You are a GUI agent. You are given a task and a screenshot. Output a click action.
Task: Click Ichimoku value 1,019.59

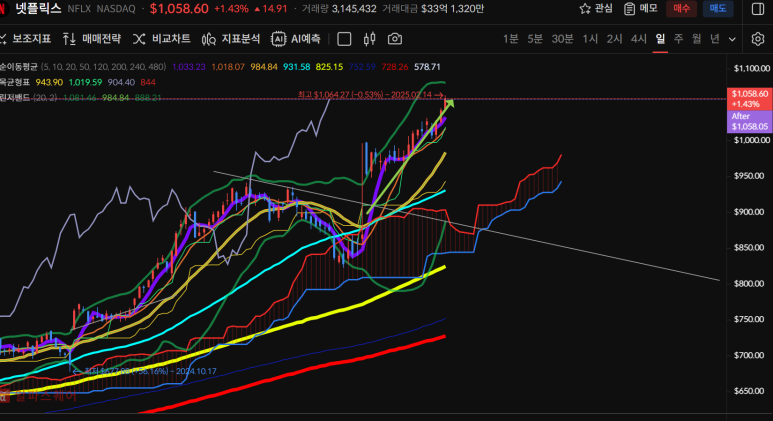click(85, 82)
